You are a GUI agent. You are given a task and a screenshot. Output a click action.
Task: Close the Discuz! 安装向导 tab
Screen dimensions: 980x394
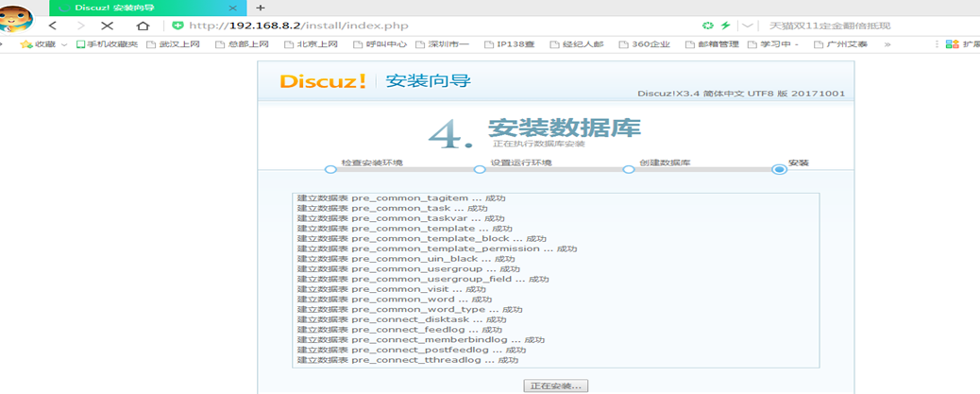click(x=232, y=9)
